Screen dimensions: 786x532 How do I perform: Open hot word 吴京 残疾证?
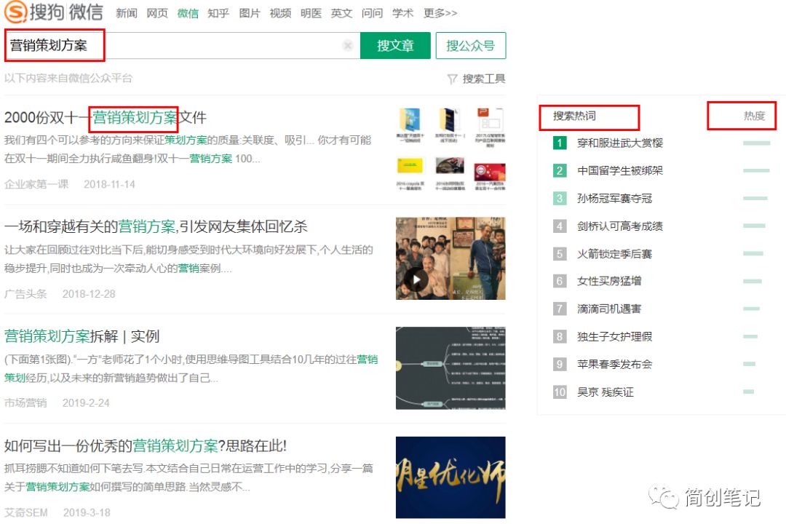click(x=606, y=392)
